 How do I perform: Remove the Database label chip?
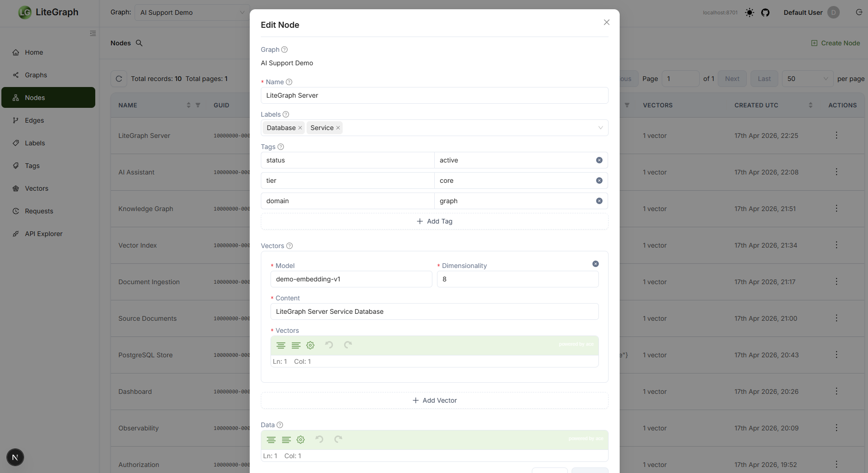(x=300, y=128)
